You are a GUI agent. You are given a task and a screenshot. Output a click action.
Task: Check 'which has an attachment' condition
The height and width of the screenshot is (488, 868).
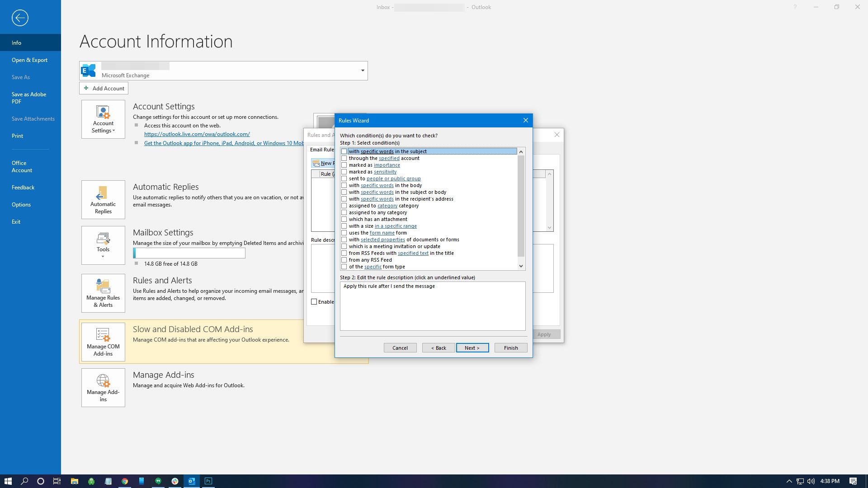tap(344, 219)
